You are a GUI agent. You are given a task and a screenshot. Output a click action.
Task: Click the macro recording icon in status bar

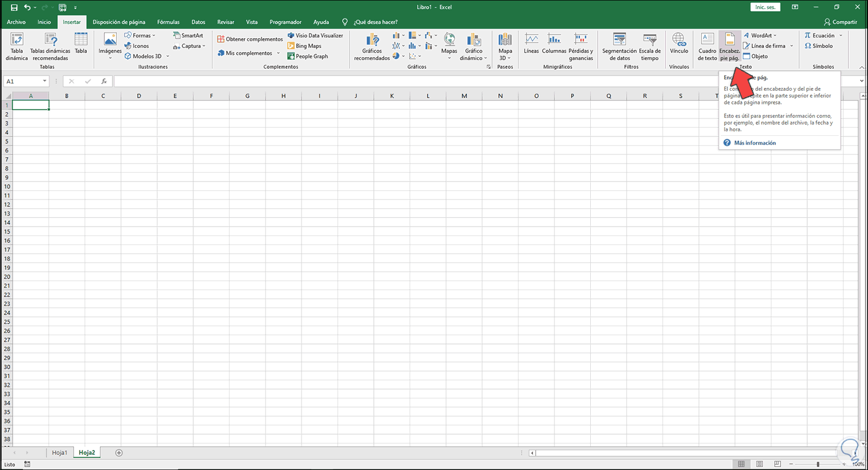(x=27, y=464)
